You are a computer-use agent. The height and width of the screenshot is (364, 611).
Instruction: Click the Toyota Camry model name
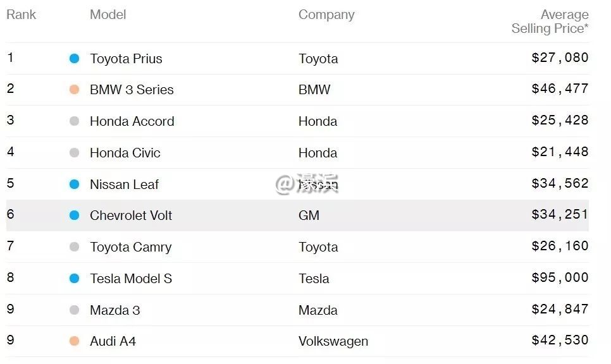130,247
